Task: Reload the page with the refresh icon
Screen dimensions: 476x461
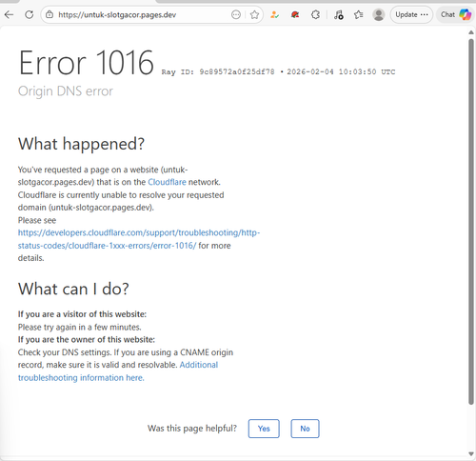Action: pos(30,14)
